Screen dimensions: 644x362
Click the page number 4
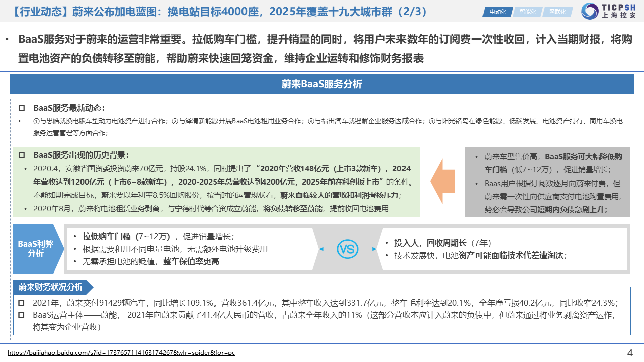pyautogui.click(x=630, y=352)
